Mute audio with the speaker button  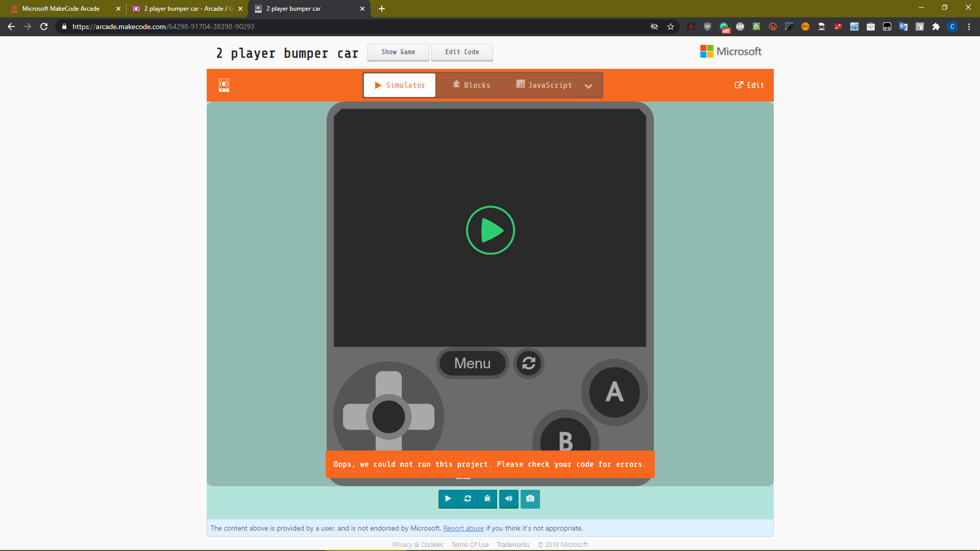tap(509, 498)
